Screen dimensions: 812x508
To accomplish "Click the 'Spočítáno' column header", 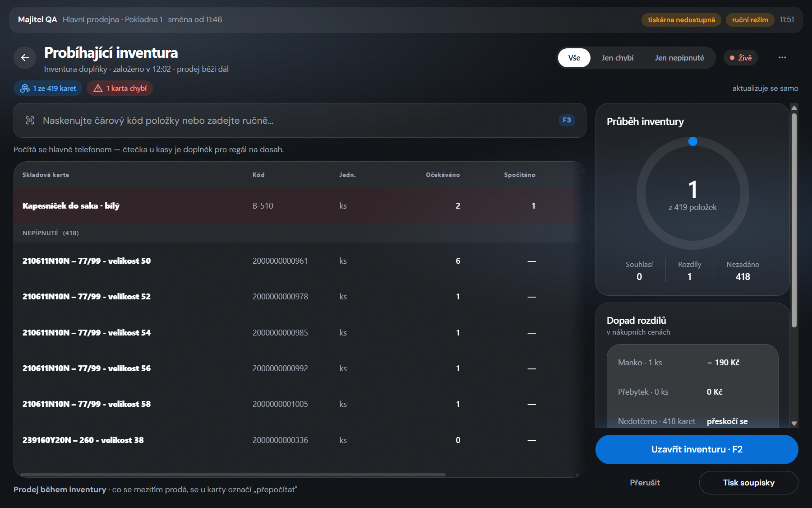I will pyautogui.click(x=520, y=175).
